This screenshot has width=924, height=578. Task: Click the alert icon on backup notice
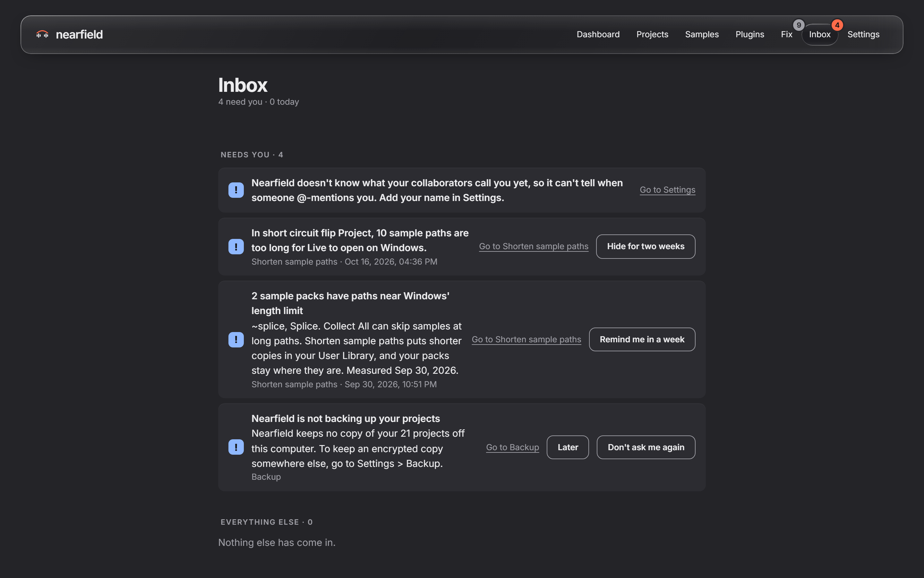(x=236, y=447)
